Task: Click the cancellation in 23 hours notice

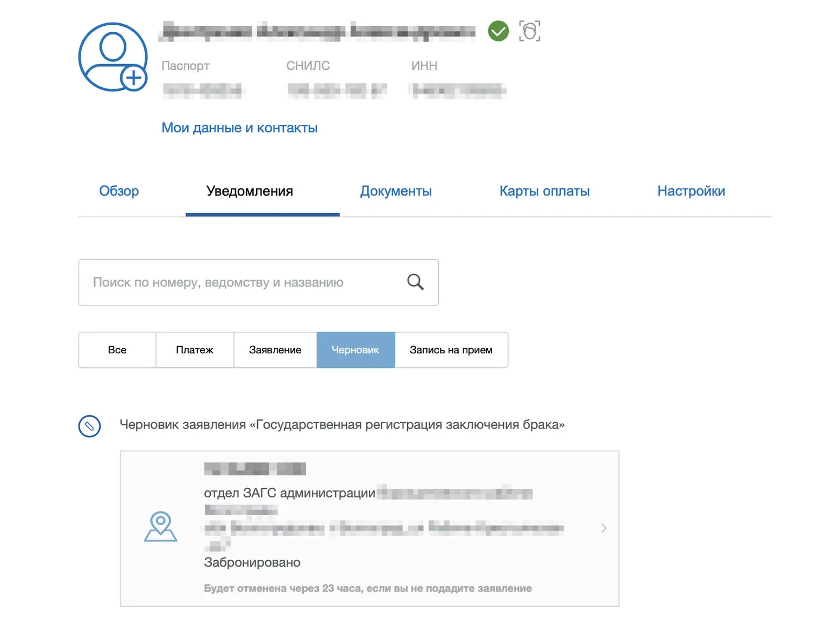Action: [x=368, y=588]
